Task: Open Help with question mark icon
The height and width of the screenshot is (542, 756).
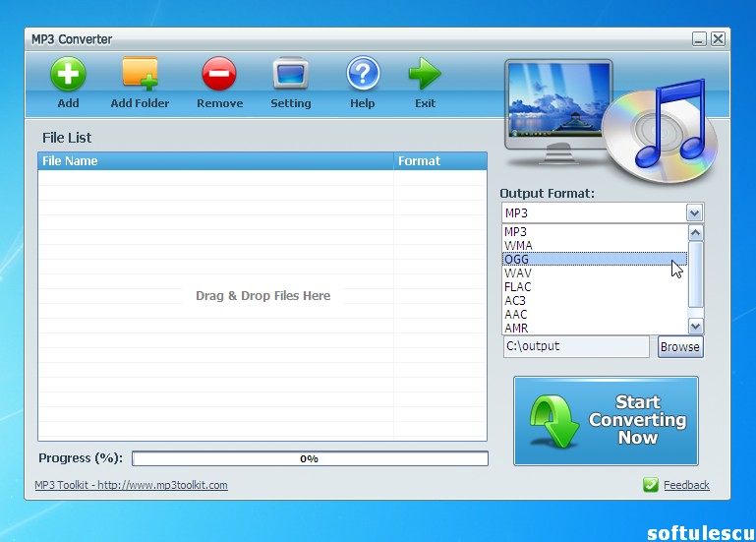Action: coord(363,74)
